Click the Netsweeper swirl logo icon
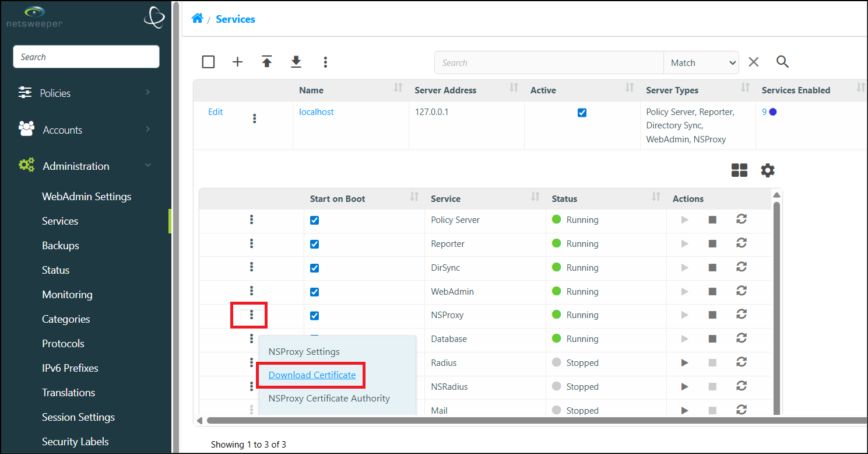868x454 pixels. (154, 18)
